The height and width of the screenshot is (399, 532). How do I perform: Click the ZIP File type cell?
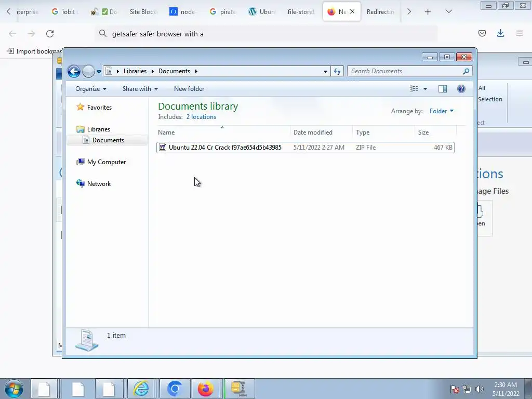tap(365, 148)
